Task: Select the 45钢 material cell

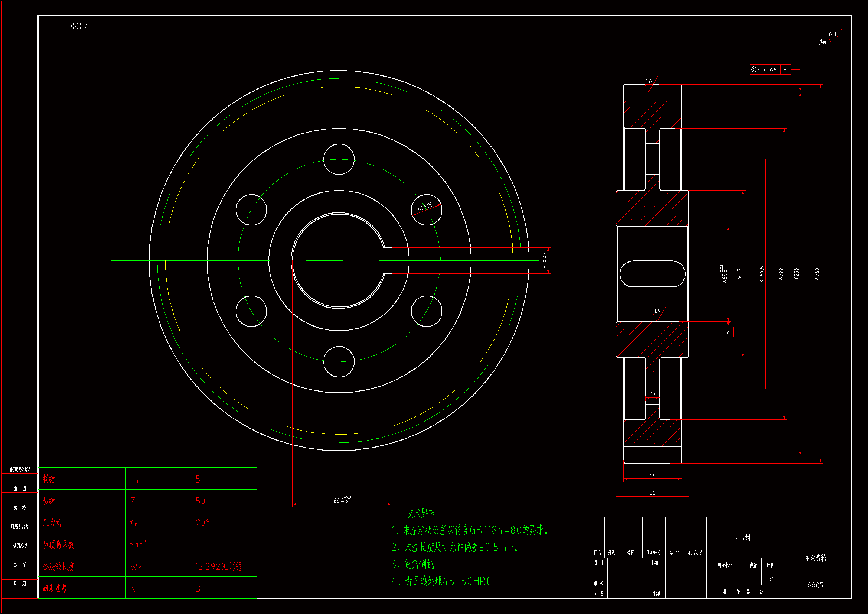Action: pos(743,537)
